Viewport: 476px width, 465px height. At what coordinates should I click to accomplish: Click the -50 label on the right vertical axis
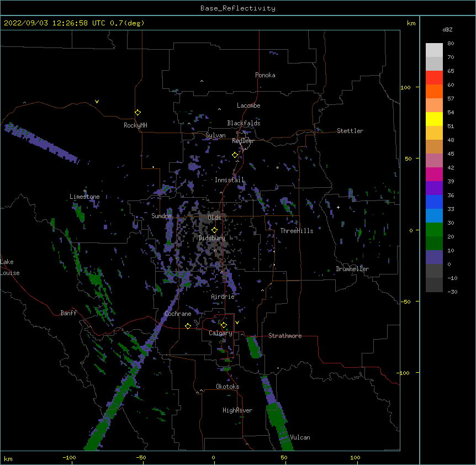click(x=405, y=302)
